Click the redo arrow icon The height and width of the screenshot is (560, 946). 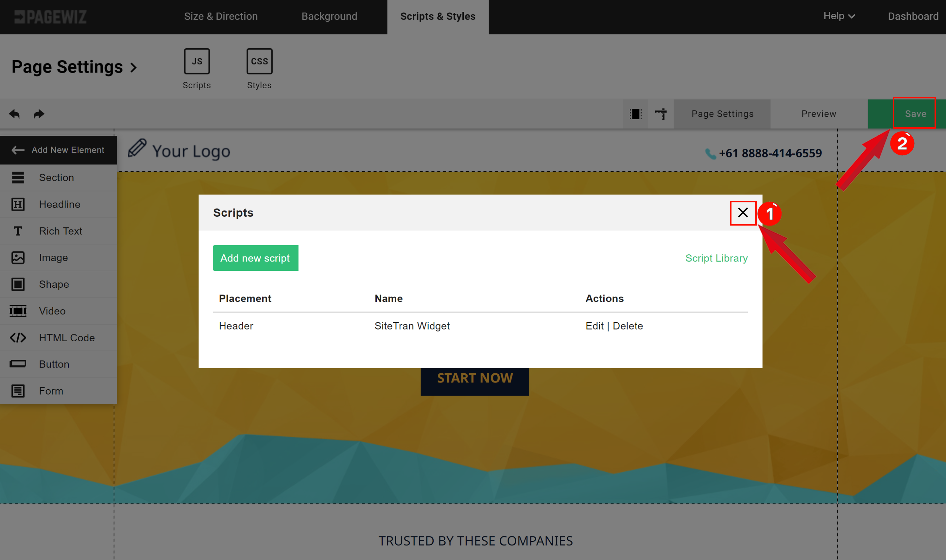[x=39, y=113]
